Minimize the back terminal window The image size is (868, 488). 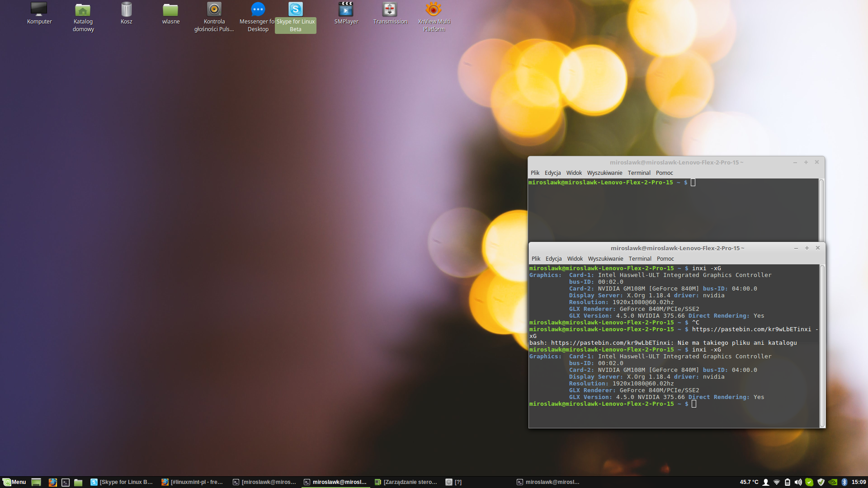795,162
